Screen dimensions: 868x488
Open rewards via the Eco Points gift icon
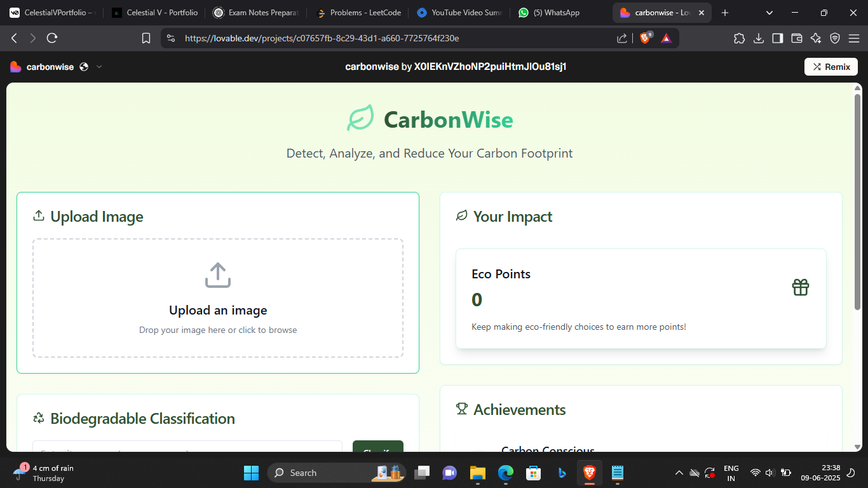click(x=800, y=287)
